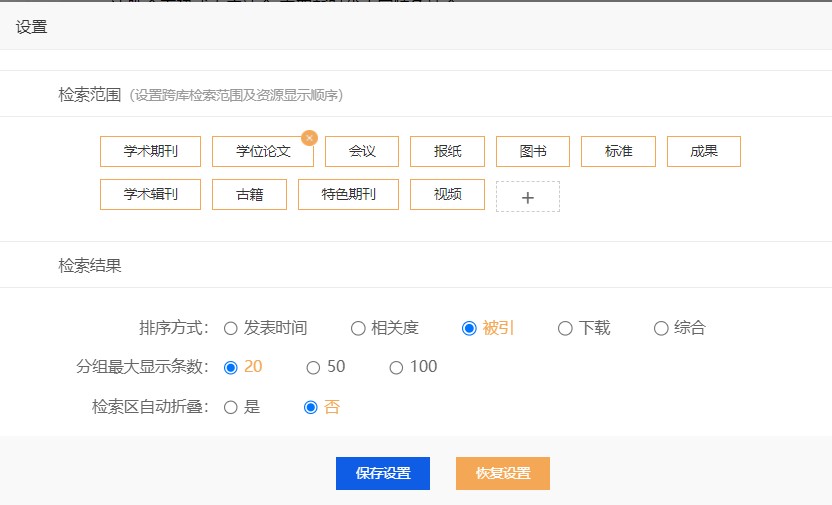
Task: Select the 报纸 scope tag
Action: coord(447,152)
